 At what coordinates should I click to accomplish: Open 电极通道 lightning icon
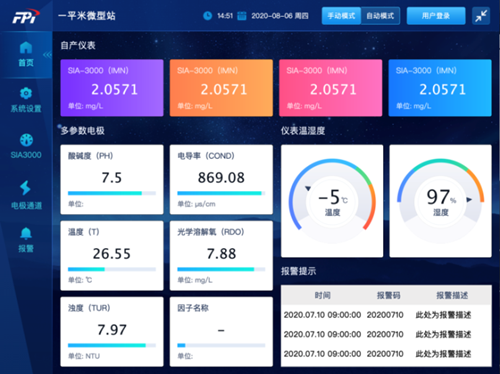[x=25, y=188]
